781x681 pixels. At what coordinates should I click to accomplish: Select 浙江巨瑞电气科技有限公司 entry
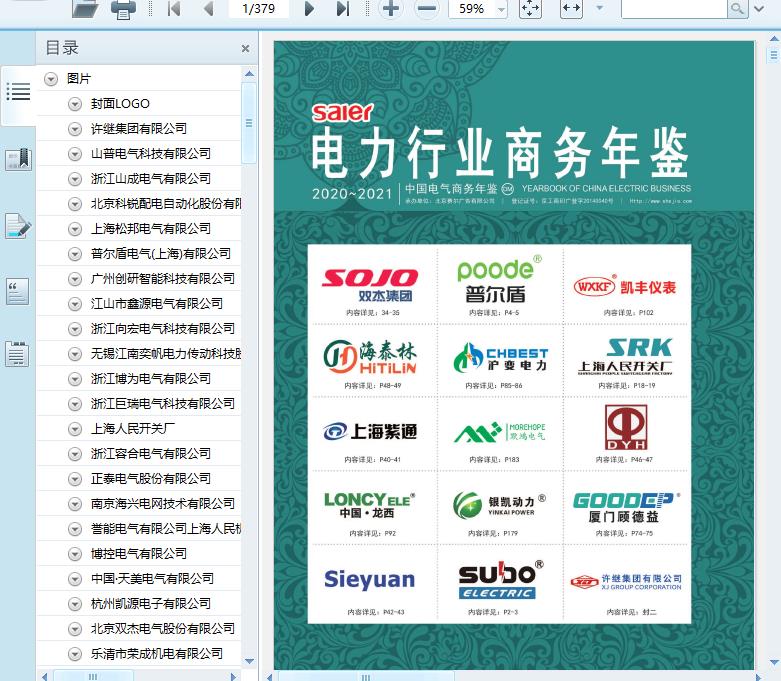162,404
